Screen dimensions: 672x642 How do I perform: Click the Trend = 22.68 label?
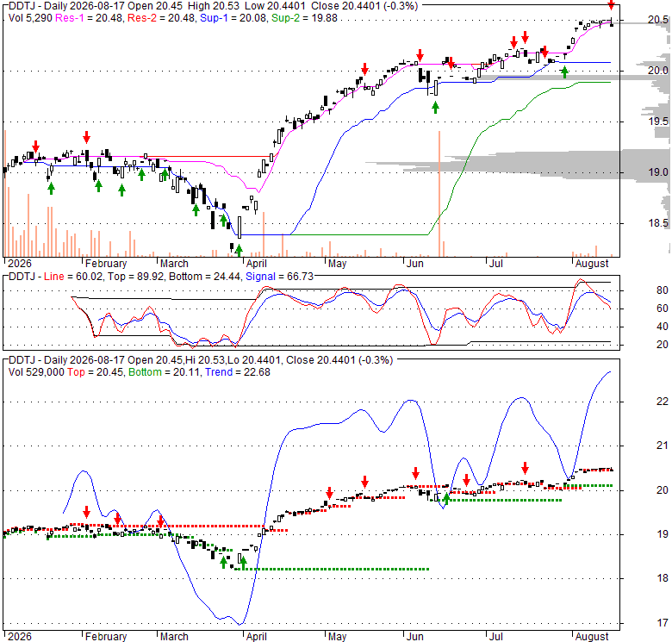point(238,372)
